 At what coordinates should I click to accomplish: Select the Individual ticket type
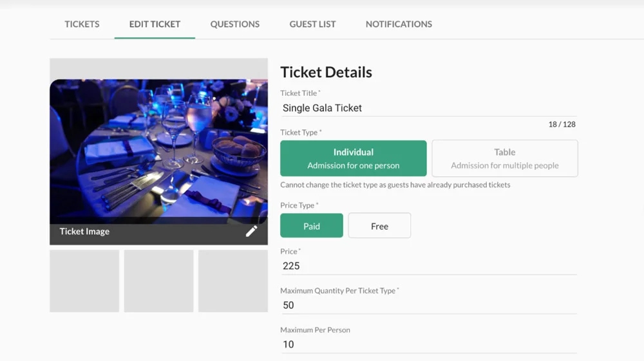[x=353, y=158]
